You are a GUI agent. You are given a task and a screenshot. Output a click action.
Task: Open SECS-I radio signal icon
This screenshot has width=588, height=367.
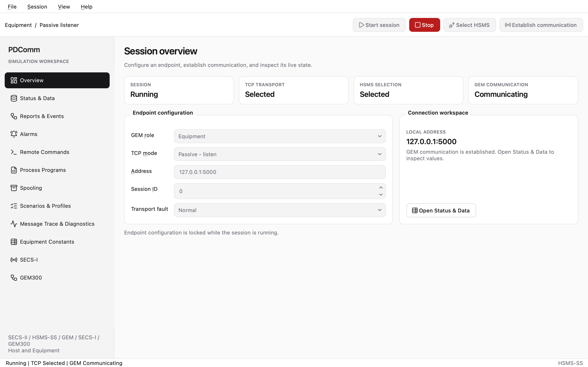coord(14,260)
